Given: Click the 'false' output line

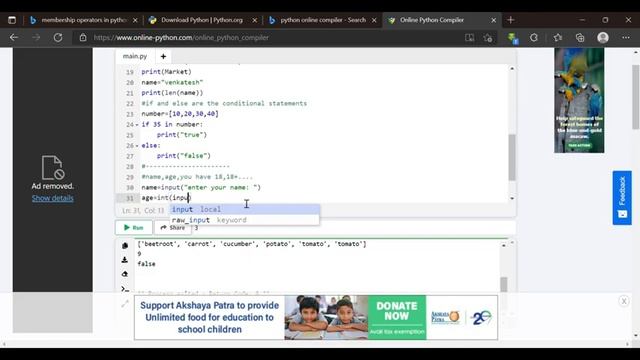Looking at the screenshot, I should (147, 264).
